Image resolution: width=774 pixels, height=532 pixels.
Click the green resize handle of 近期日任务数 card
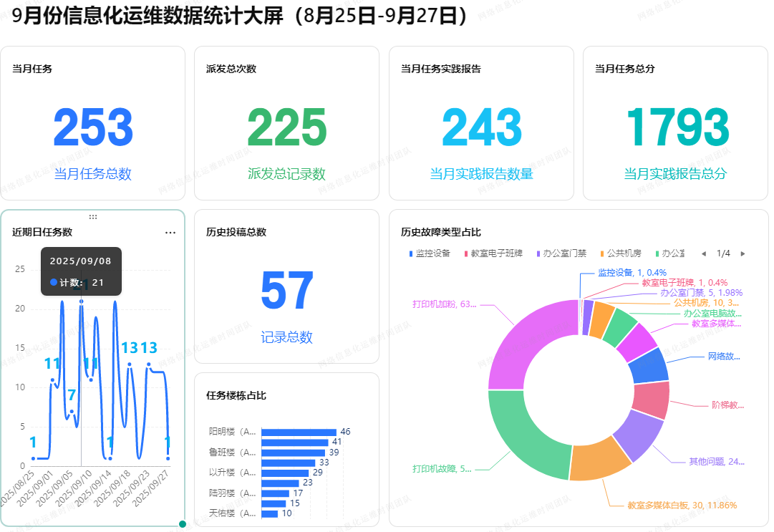coord(183,524)
